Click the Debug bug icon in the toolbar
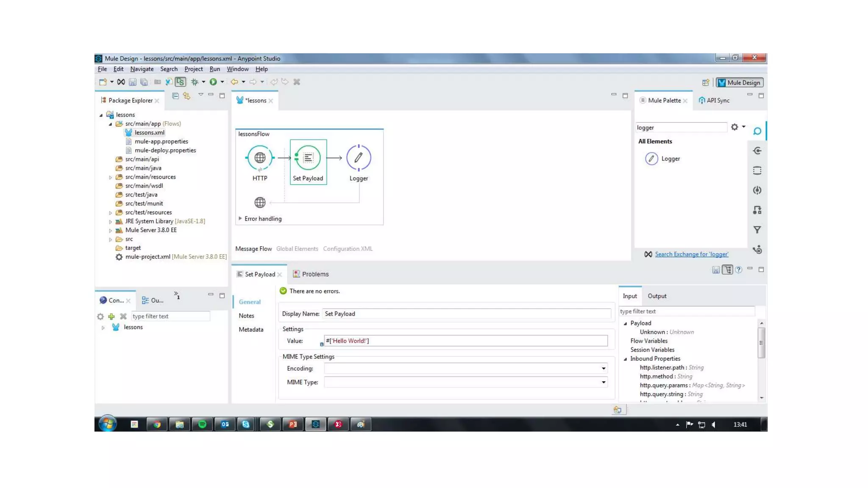The image size is (868, 488). (x=195, y=82)
